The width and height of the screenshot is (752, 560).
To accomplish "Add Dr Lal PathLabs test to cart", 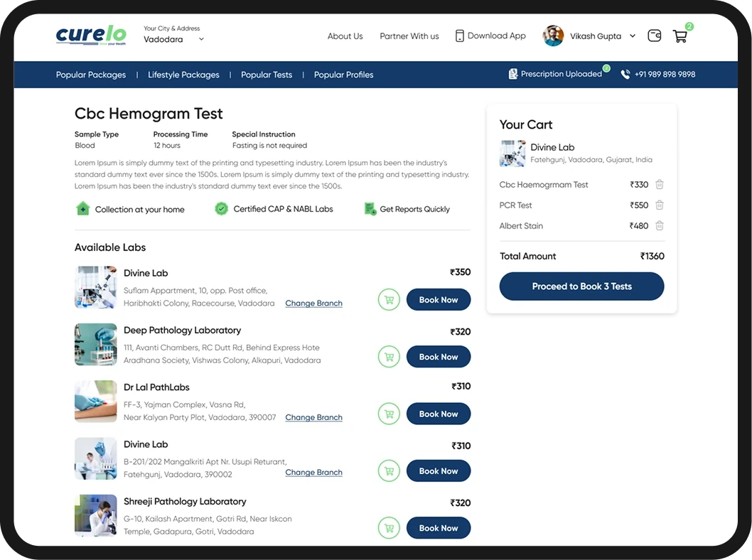I will [x=389, y=414].
